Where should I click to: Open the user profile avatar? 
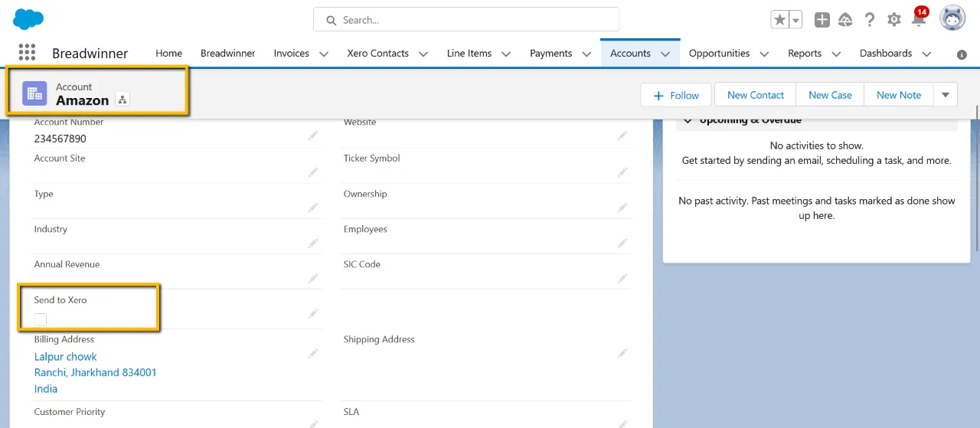tap(952, 19)
